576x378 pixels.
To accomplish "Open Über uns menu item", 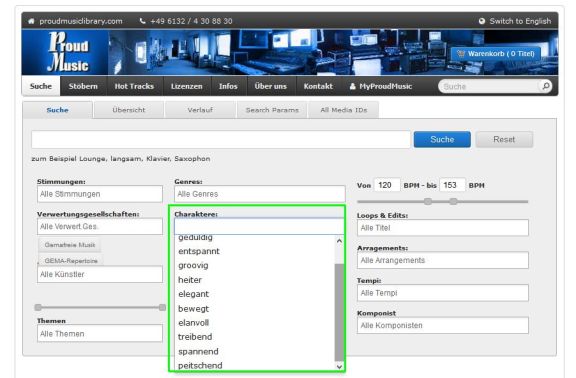I will 271,86.
